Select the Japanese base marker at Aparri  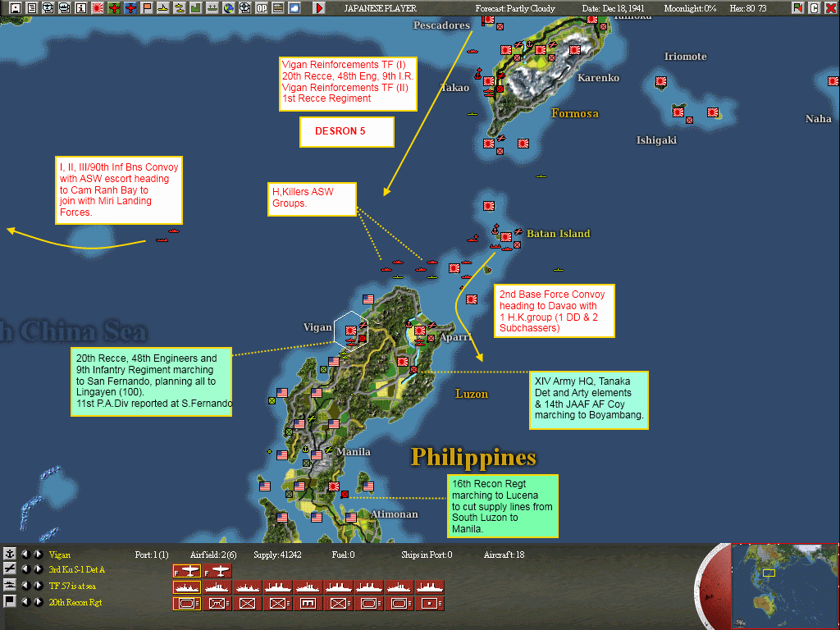pyautogui.click(x=420, y=330)
